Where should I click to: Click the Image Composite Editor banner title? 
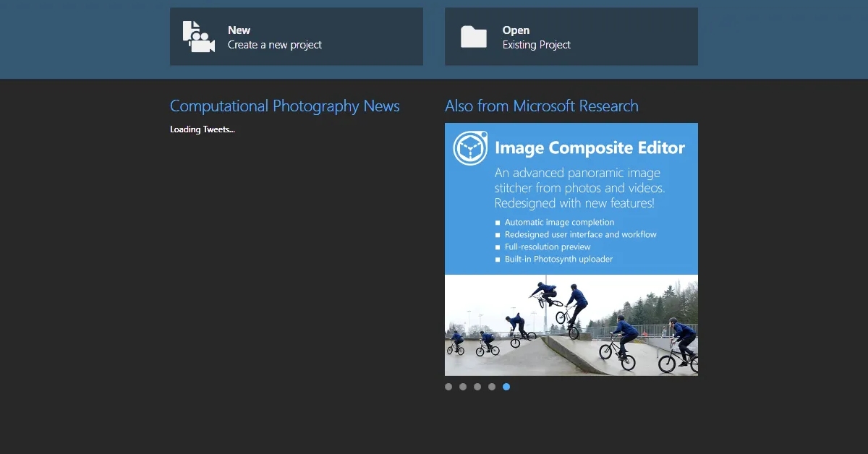(x=590, y=148)
